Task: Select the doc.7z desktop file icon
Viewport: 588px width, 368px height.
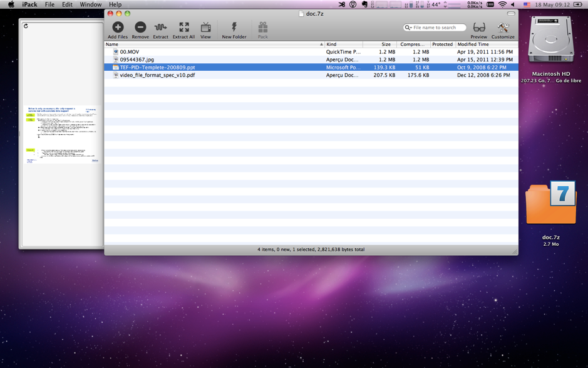Action: tap(551, 202)
